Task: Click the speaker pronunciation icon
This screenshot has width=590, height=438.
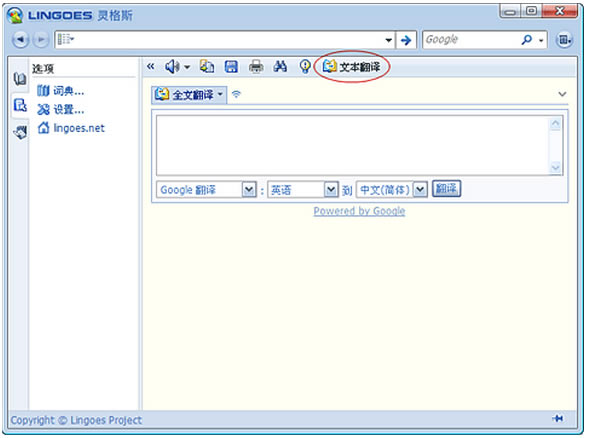Action: (x=172, y=67)
